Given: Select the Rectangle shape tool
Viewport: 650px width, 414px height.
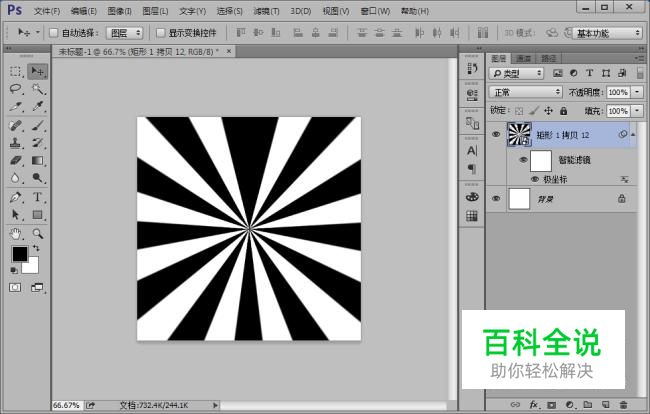Looking at the screenshot, I should [37, 214].
